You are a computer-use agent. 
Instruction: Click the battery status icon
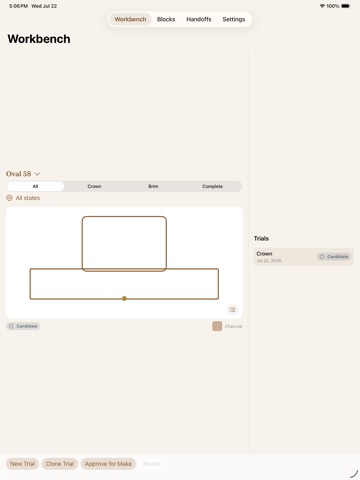click(x=346, y=6)
